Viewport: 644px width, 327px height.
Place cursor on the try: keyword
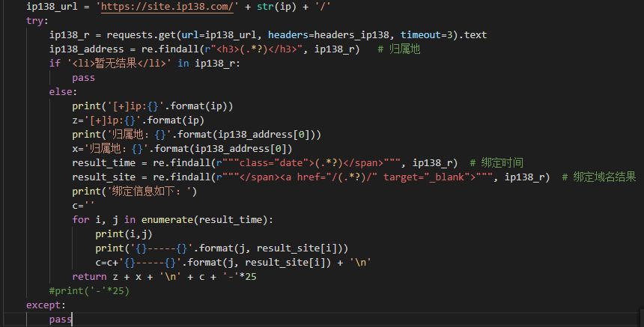pyautogui.click(x=37, y=21)
